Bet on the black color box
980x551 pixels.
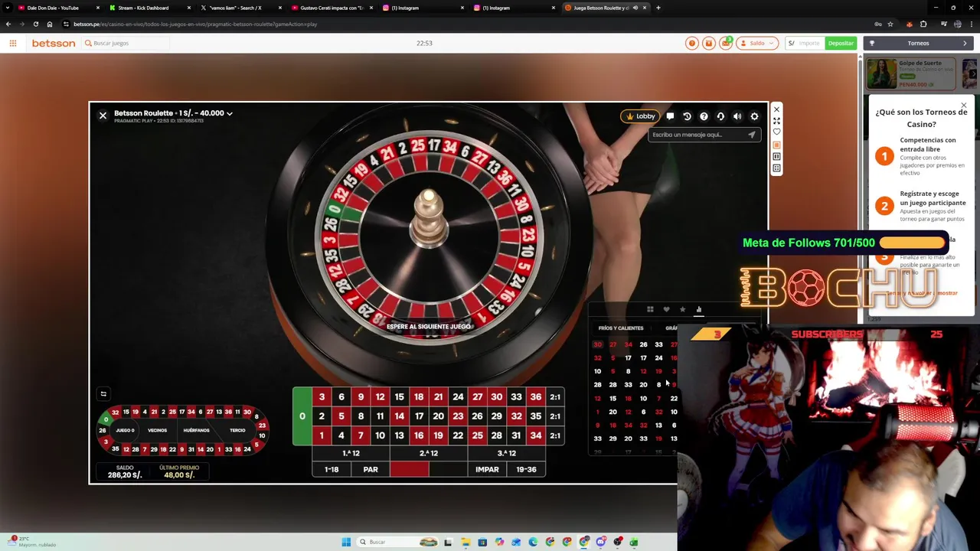coord(449,469)
